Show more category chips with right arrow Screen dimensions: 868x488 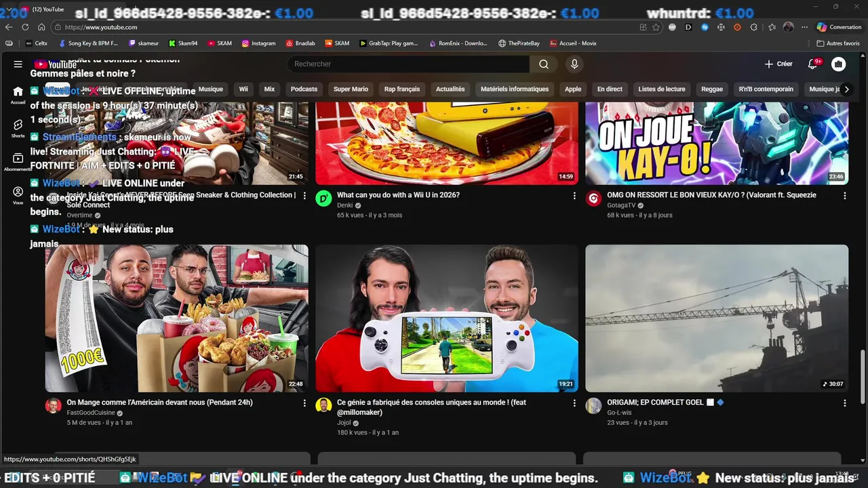(x=846, y=89)
